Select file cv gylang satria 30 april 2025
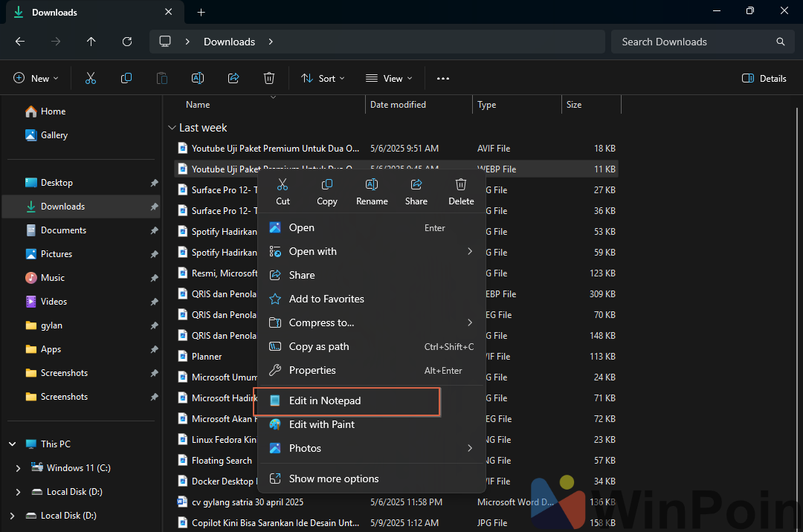The height and width of the screenshot is (532, 803). 396,502
